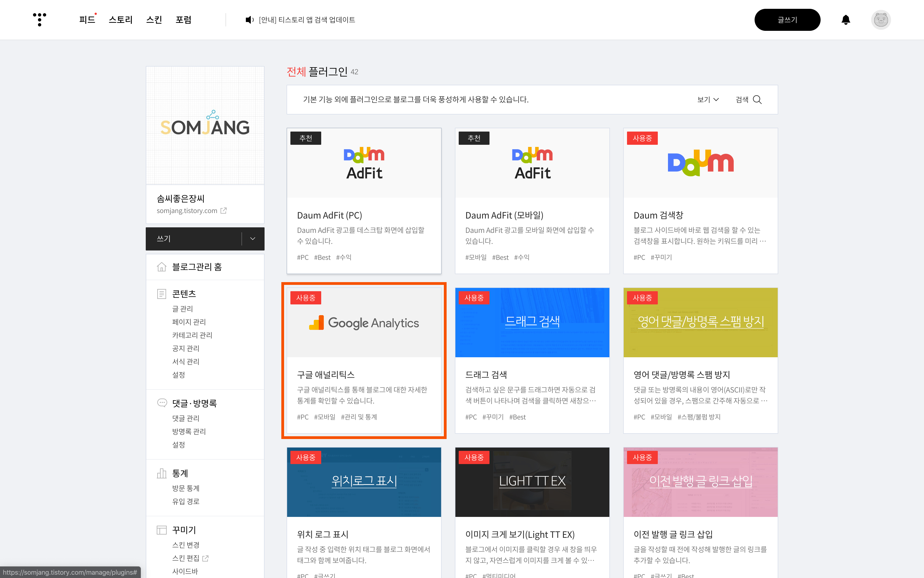Open 페이지 관리 in sidebar
The height and width of the screenshot is (578, 924).
click(x=189, y=322)
